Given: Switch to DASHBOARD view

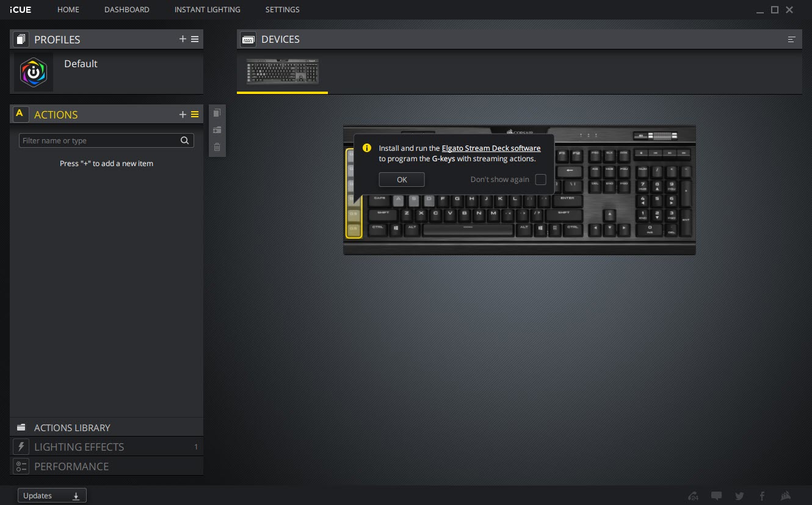Looking at the screenshot, I should (x=127, y=10).
